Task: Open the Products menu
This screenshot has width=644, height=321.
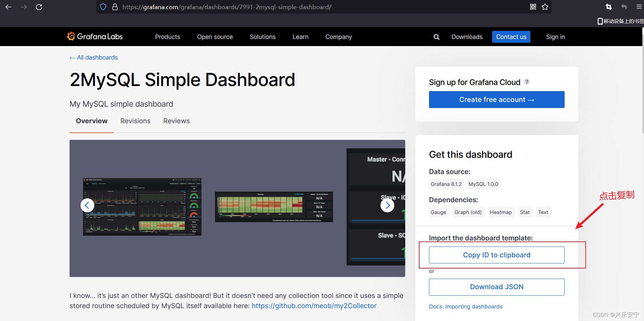Action: pos(168,37)
